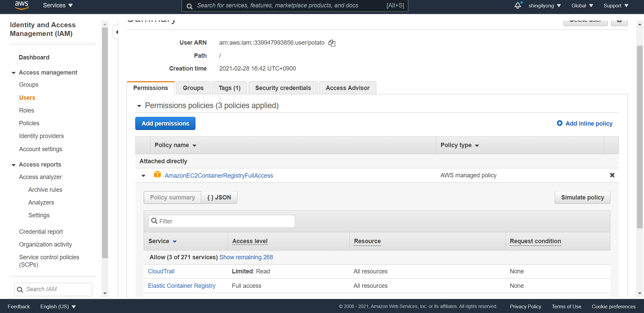The height and width of the screenshot is (313, 644).
Task: Detach AmazonEC2ContainerRegistryFullAccess with the X icon
Action: 612,175
